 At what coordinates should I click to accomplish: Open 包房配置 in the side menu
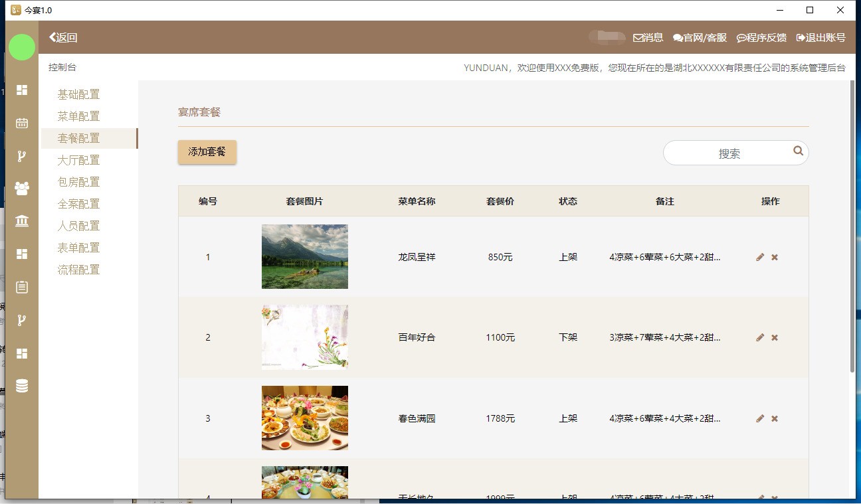pyautogui.click(x=79, y=182)
